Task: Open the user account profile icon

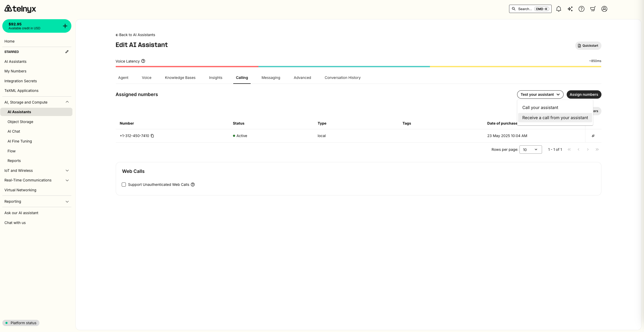Action: [x=604, y=9]
